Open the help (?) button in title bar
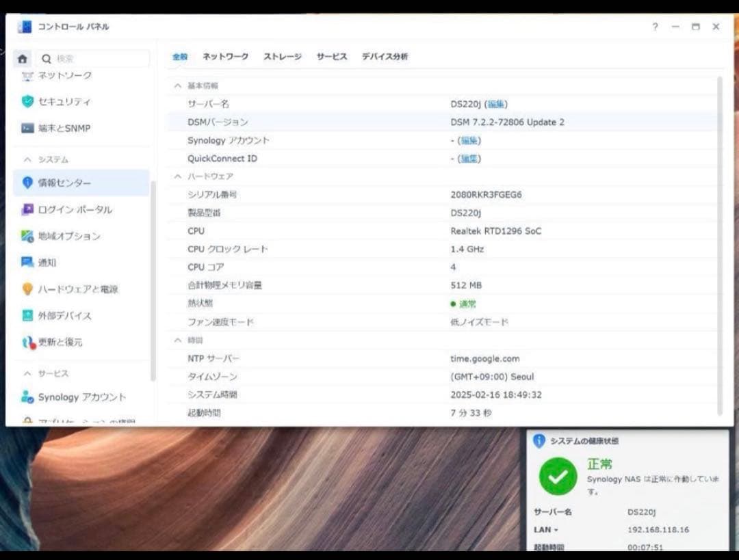Screen dimensions: 739x560 (654, 26)
